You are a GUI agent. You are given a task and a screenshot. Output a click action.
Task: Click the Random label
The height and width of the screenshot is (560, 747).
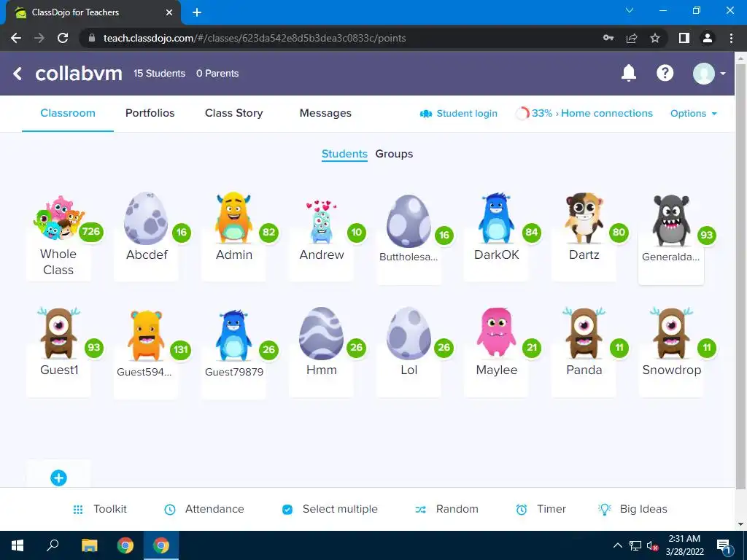(457, 509)
